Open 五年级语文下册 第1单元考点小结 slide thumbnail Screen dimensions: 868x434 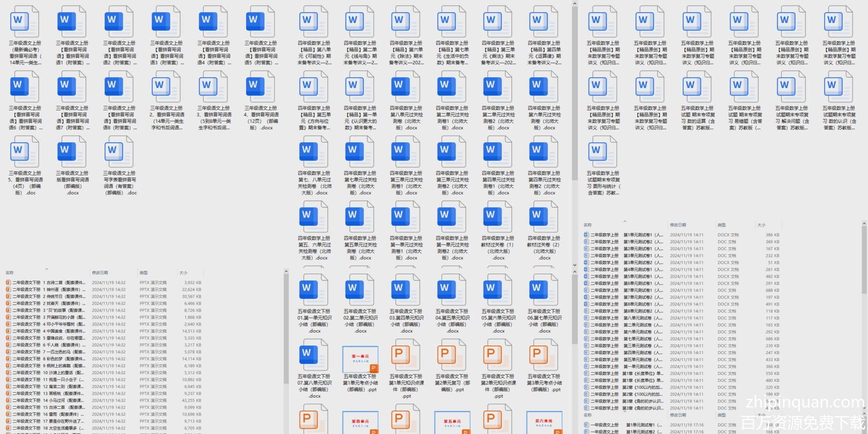(360, 359)
